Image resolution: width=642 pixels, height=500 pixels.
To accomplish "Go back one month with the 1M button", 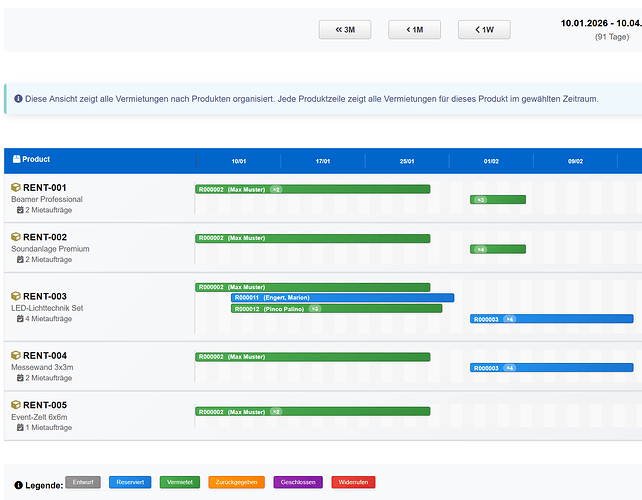I will click(414, 29).
